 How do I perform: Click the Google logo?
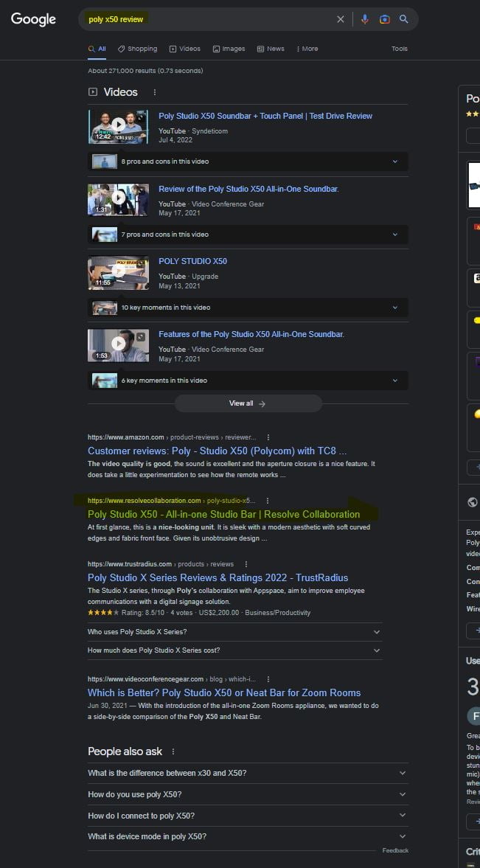coord(33,19)
